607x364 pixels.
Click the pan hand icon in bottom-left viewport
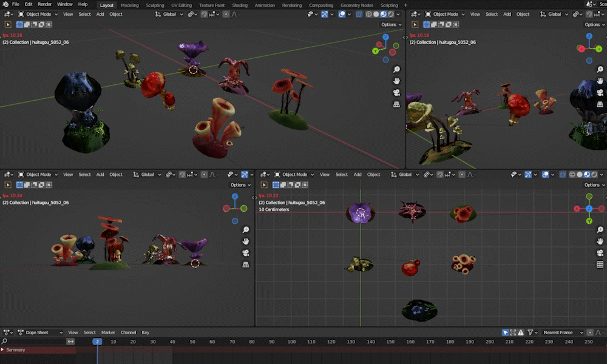pos(246,241)
